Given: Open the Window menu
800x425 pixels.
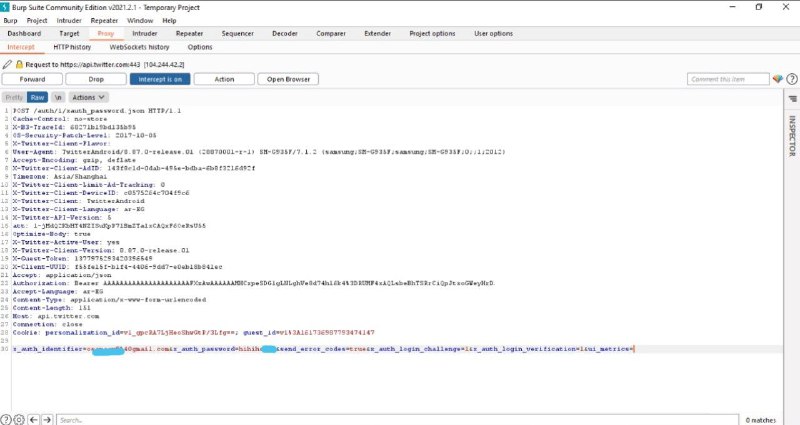Looking at the screenshot, I should [140, 20].
